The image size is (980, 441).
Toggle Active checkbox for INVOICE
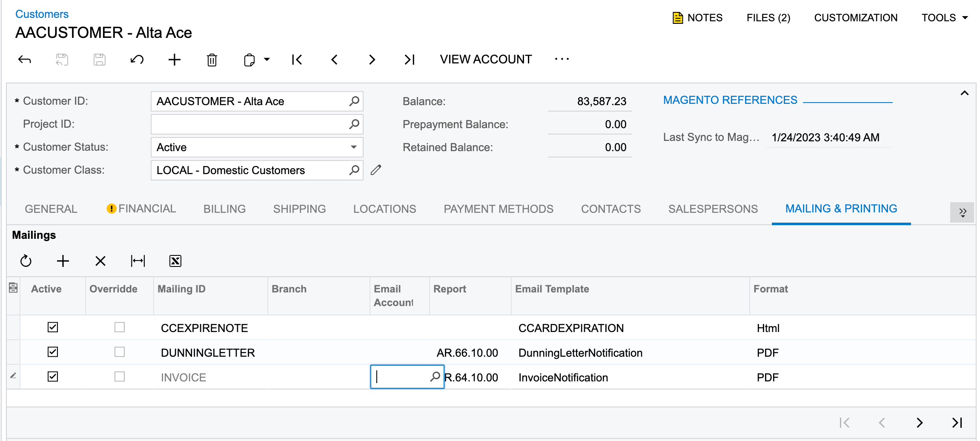(53, 377)
